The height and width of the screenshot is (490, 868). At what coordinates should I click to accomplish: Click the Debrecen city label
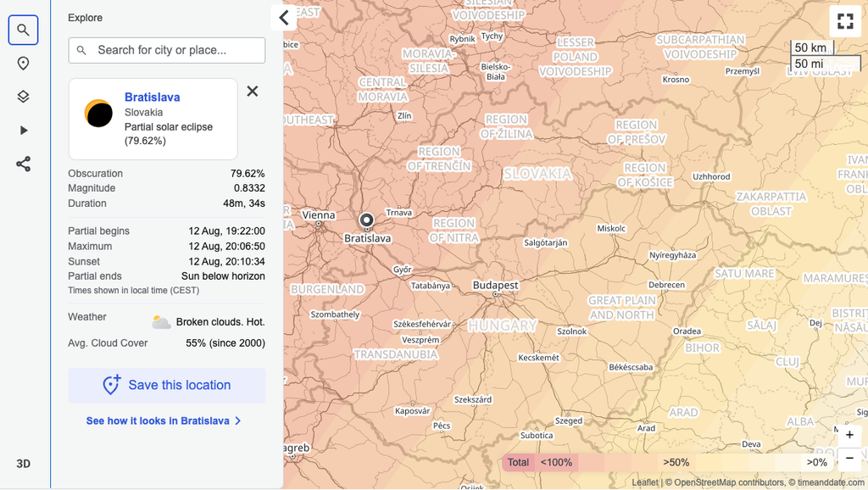click(666, 285)
